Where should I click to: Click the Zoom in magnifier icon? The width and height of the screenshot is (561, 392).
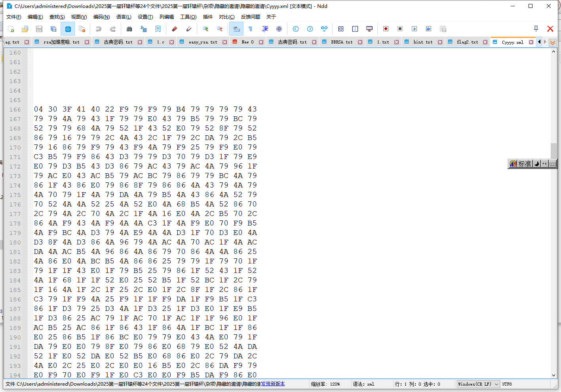(205, 29)
